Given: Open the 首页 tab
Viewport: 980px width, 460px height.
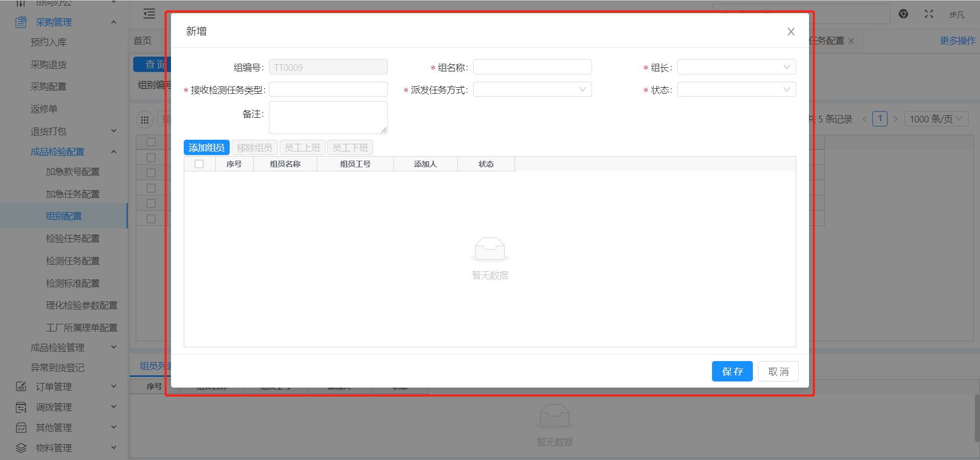Looking at the screenshot, I should (x=142, y=41).
